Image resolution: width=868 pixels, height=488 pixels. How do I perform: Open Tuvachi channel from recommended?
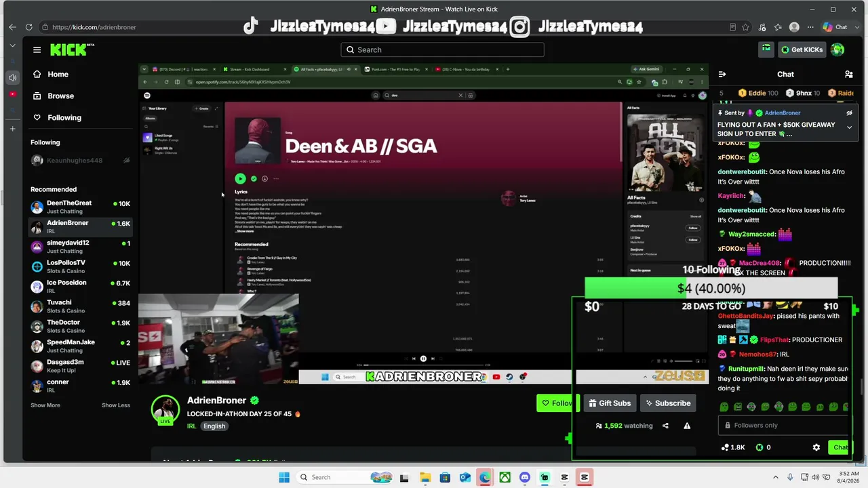[x=81, y=306]
